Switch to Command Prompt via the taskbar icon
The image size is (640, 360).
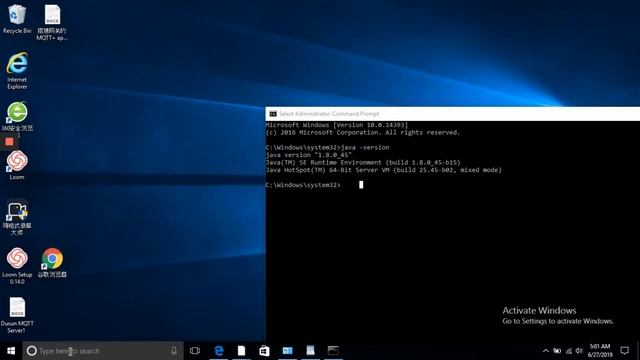click(x=333, y=351)
